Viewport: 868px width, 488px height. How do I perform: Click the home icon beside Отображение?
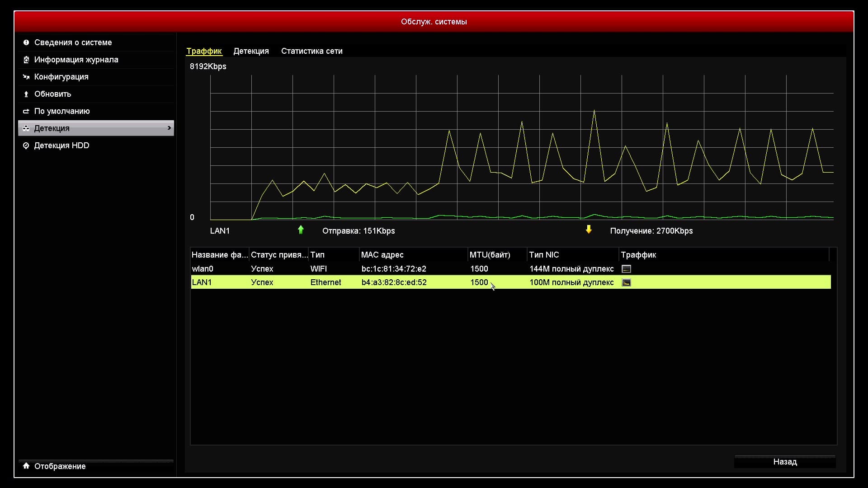(x=26, y=466)
